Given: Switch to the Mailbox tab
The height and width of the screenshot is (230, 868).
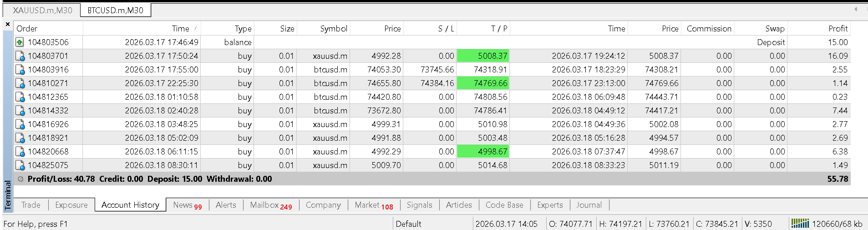Looking at the screenshot, I should (270, 205).
